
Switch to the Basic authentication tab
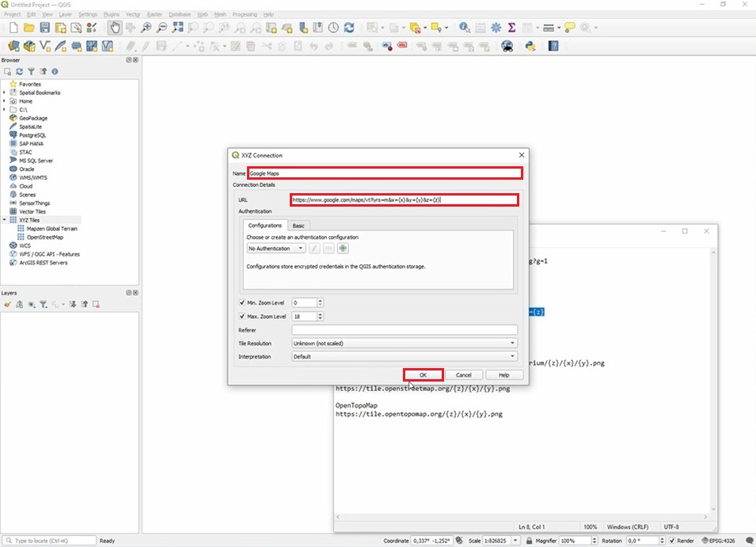pyautogui.click(x=298, y=226)
